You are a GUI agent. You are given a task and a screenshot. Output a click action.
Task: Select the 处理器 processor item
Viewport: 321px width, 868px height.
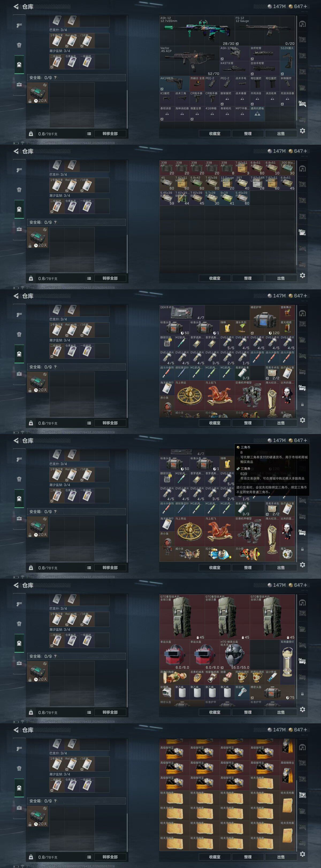pyautogui.click(x=167, y=692)
